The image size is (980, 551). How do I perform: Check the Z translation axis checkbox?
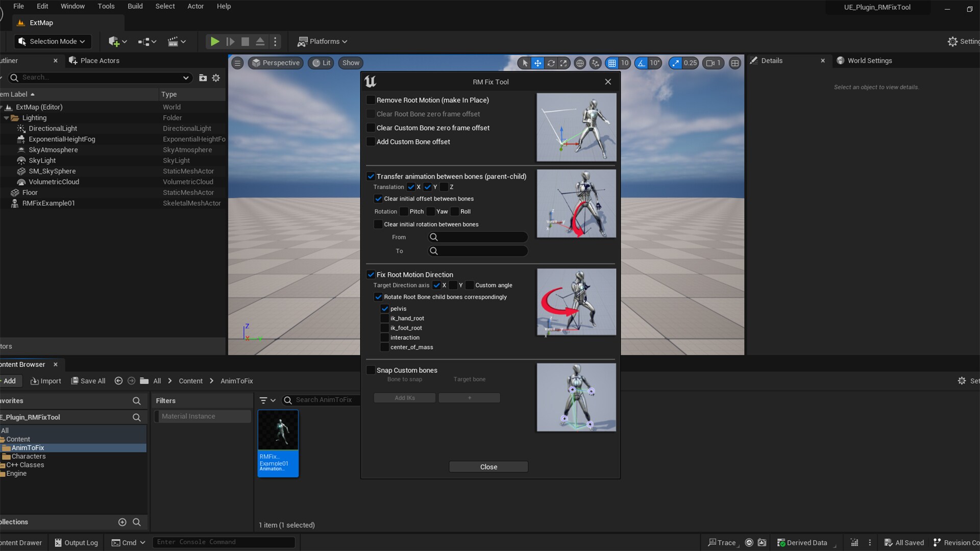443,187
